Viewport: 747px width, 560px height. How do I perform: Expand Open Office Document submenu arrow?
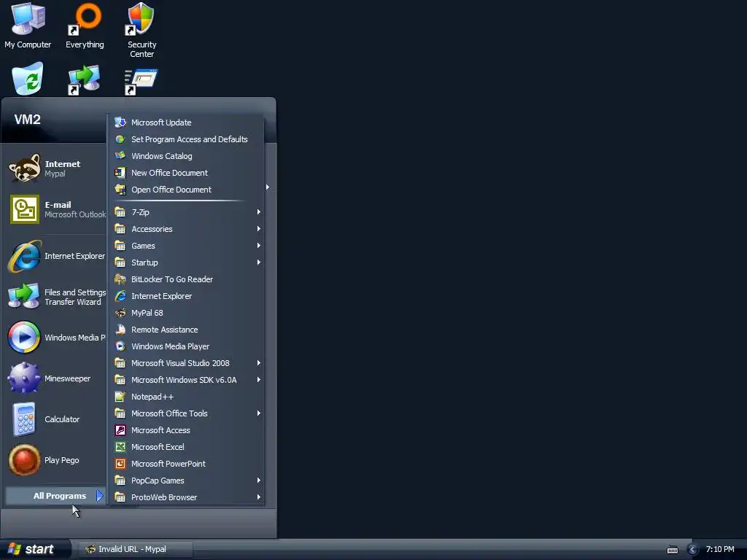tap(268, 187)
